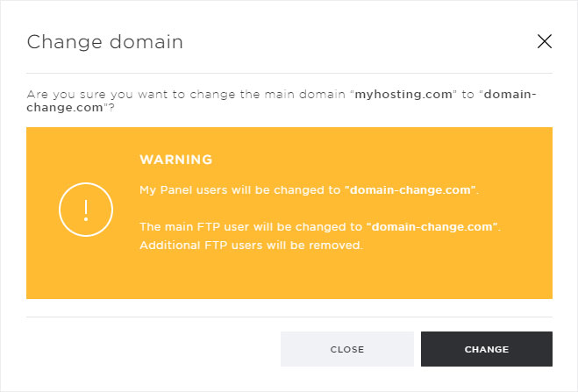
Task: Click the bold "domain-" text ending first line
Action: [x=510, y=95]
